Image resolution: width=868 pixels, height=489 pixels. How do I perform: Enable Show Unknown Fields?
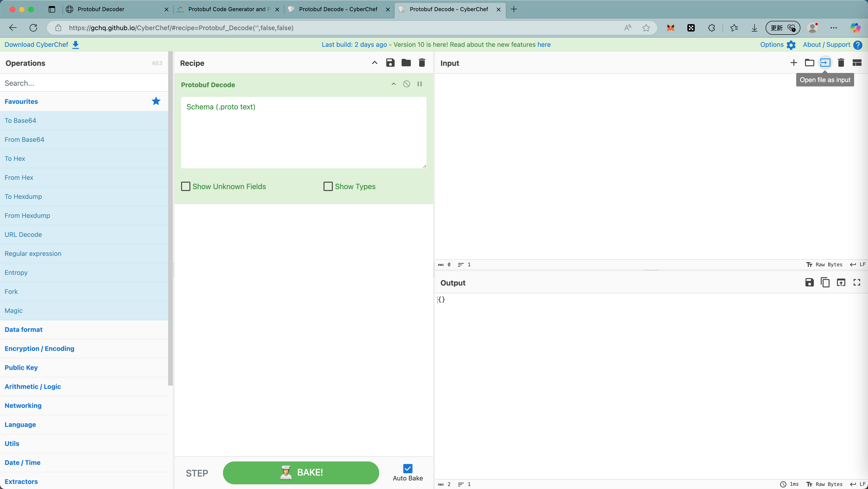click(186, 186)
